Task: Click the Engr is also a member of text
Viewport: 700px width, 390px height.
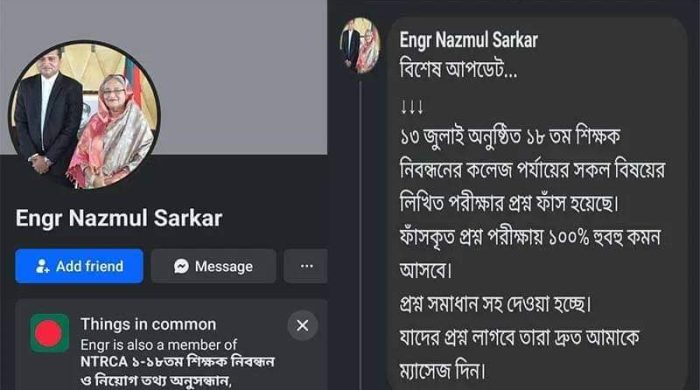Action: pyautogui.click(x=159, y=345)
